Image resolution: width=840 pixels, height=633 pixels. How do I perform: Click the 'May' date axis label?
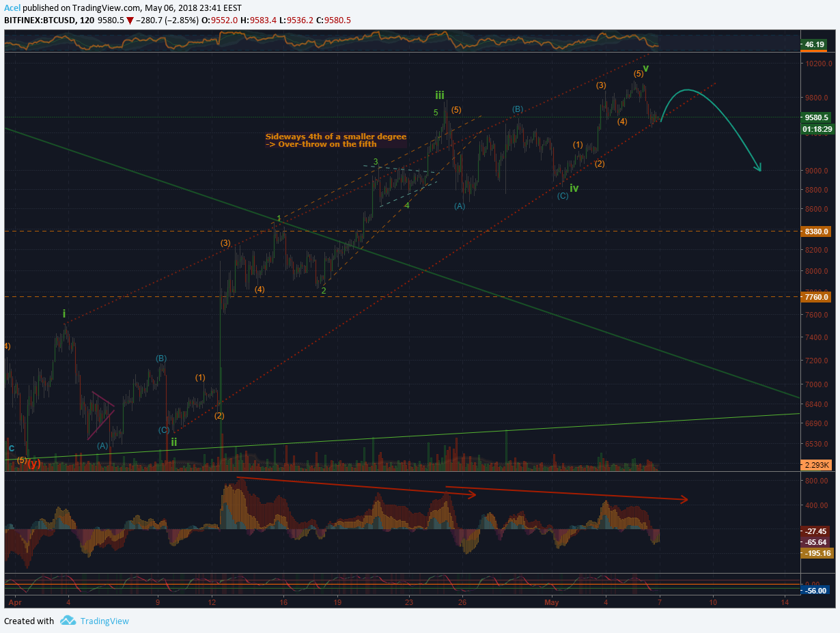pos(552,603)
